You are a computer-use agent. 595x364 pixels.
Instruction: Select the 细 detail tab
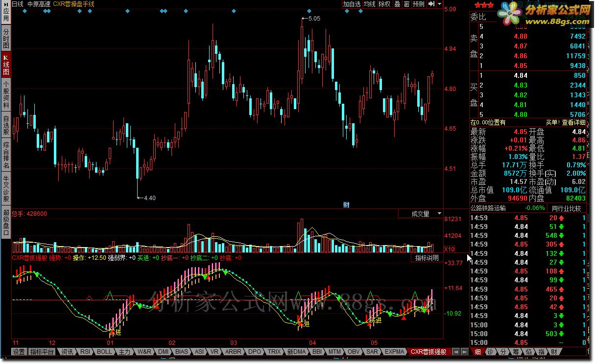477,352
